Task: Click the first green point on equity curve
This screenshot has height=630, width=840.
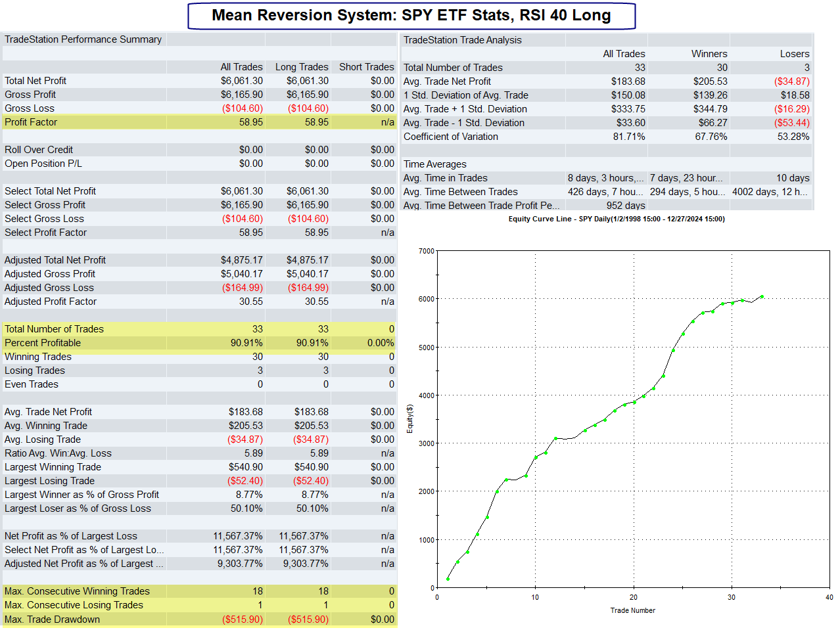Action: click(448, 579)
